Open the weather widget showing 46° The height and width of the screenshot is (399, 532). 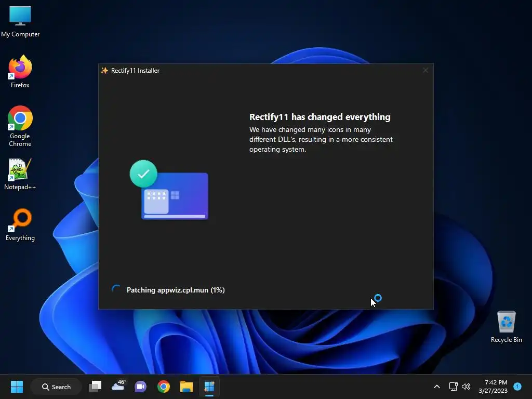click(x=118, y=386)
